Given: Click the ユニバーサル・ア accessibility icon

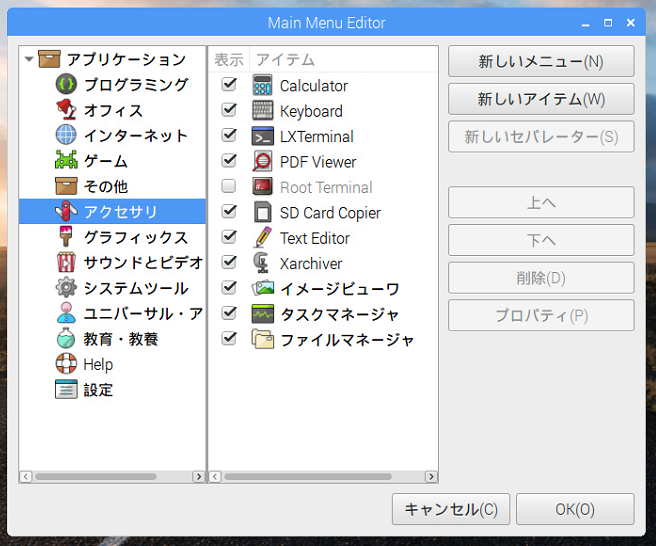Looking at the screenshot, I should (x=66, y=313).
